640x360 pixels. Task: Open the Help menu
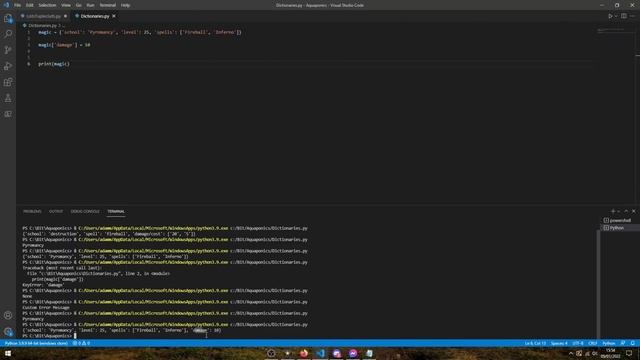[125, 5]
